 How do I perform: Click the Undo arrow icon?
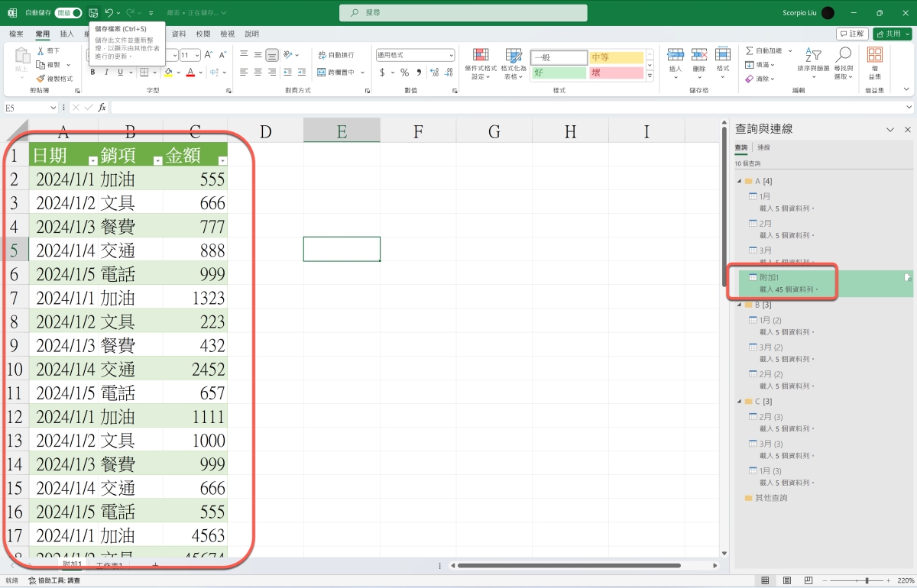[109, 13]
